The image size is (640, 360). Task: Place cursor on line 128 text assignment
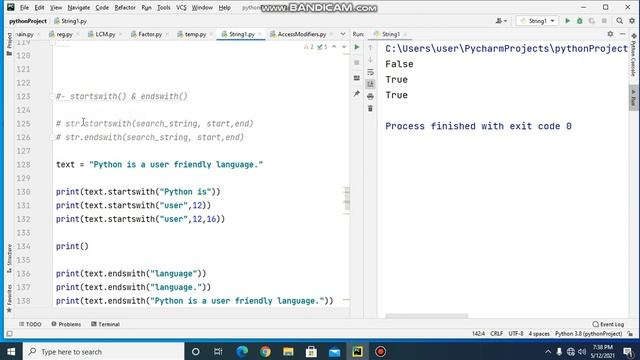point(159,164)
